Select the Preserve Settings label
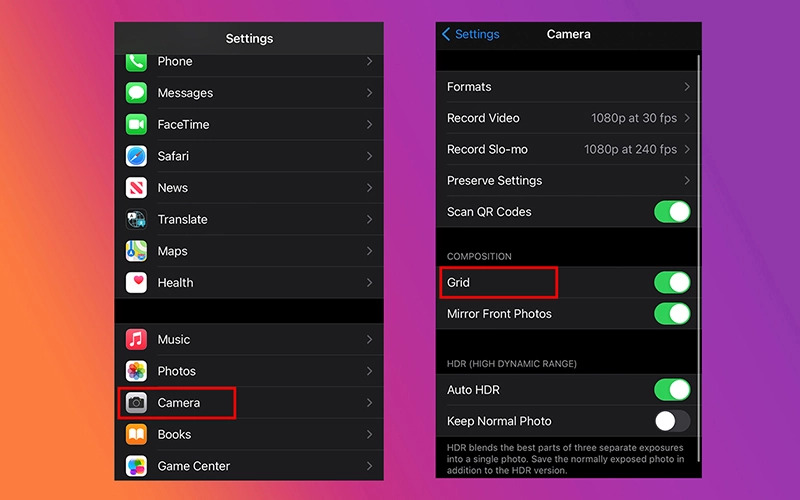 coord(494,181)
